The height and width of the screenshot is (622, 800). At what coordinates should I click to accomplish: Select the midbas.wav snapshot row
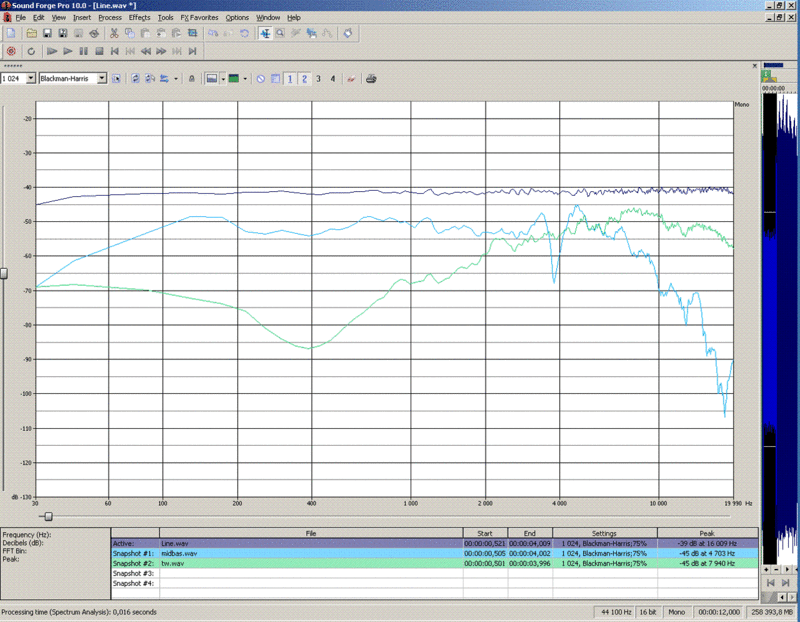click(x=310, y=553)
